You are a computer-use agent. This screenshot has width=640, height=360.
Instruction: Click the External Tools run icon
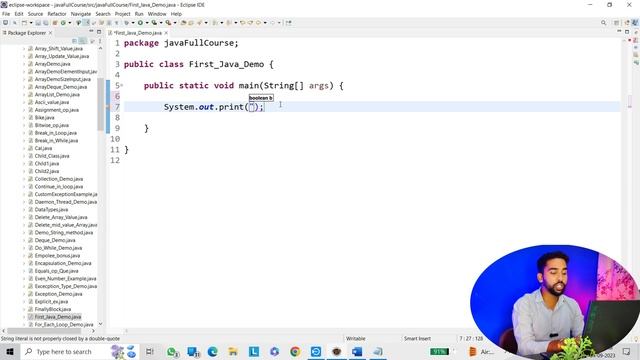(168, 22)
